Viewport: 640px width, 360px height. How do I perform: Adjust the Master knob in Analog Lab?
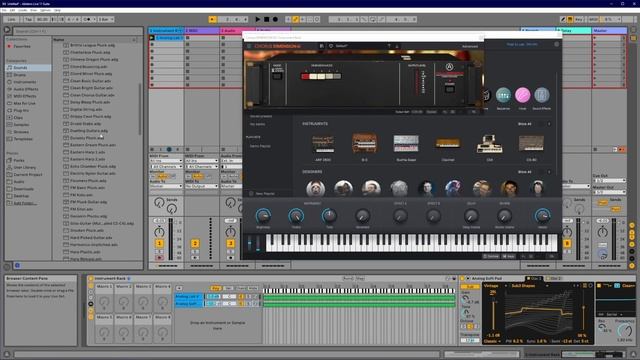pyautogui.click(x=542, y=216)
